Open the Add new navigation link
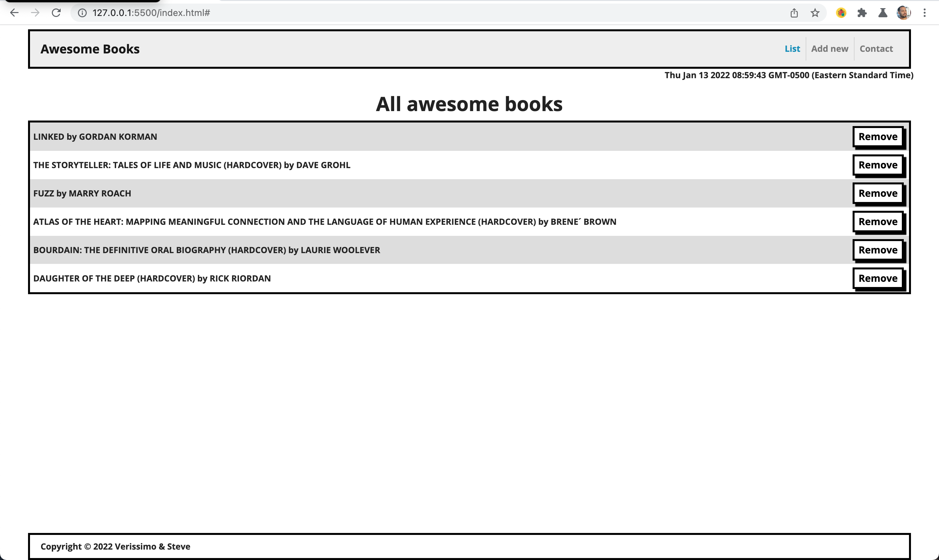The image size is (939, 560). (x=829, y=49)
